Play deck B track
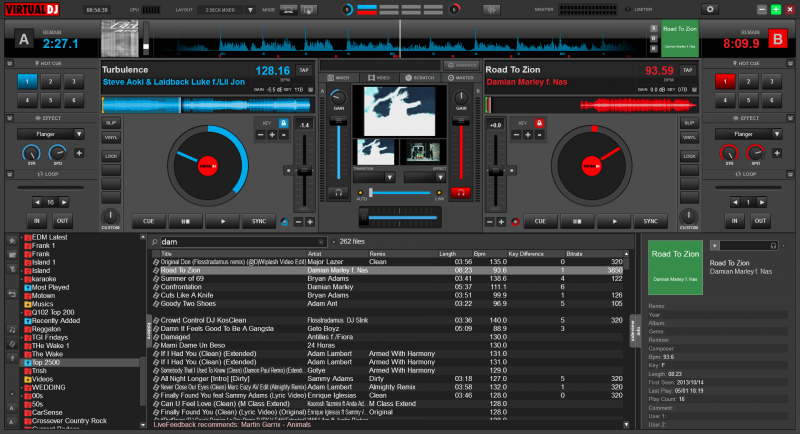The image size is (800, 434). pos(614,221)
